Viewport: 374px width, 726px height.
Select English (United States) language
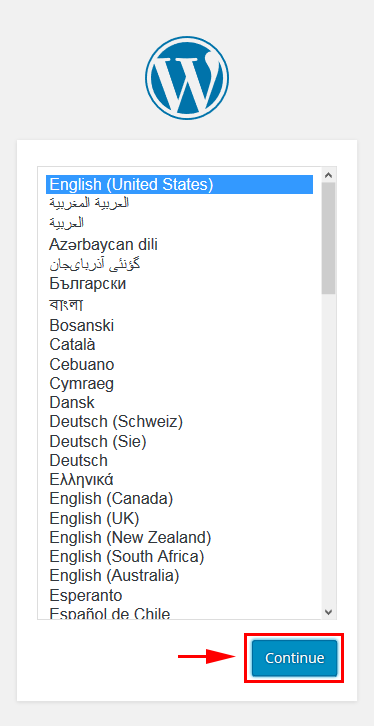coord(180,184)
